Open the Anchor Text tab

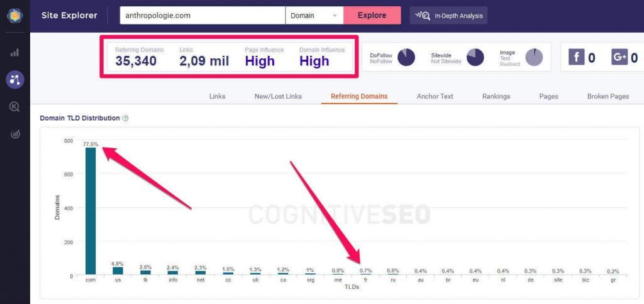[x=435, y=96]
